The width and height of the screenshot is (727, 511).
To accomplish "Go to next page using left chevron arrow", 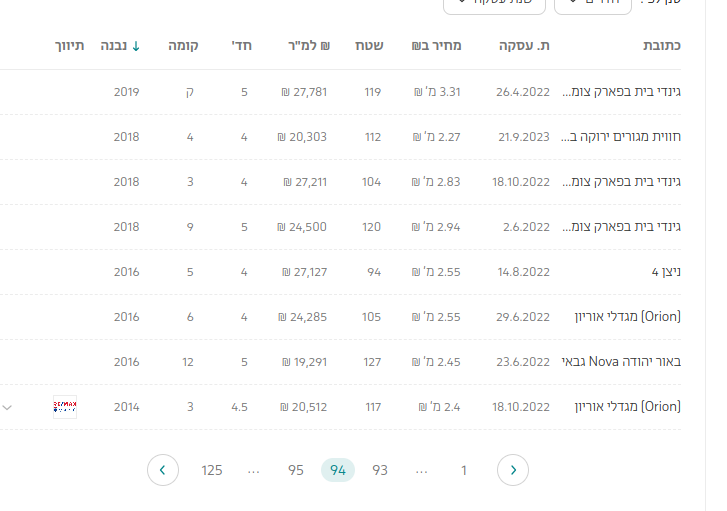I will coord(163,469).
